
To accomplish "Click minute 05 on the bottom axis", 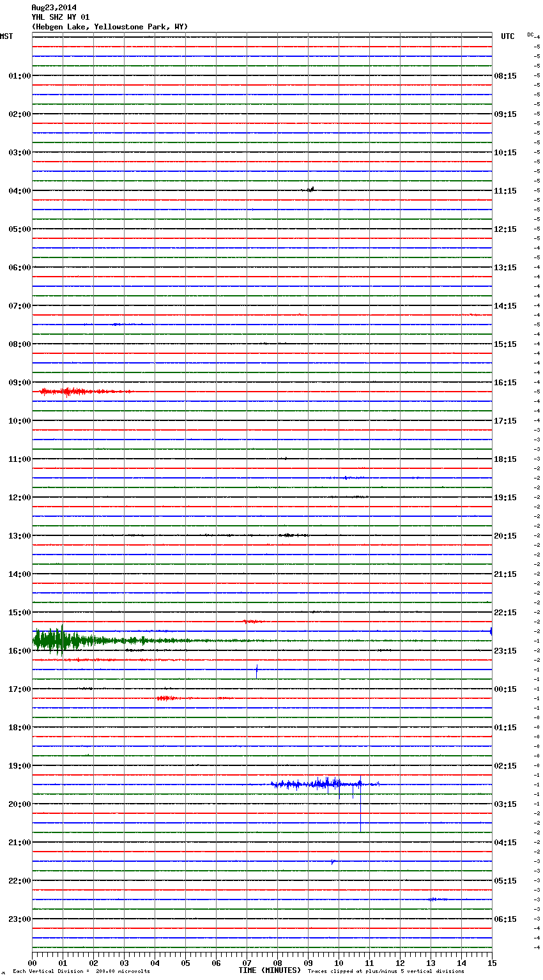I will coord(185,962).
